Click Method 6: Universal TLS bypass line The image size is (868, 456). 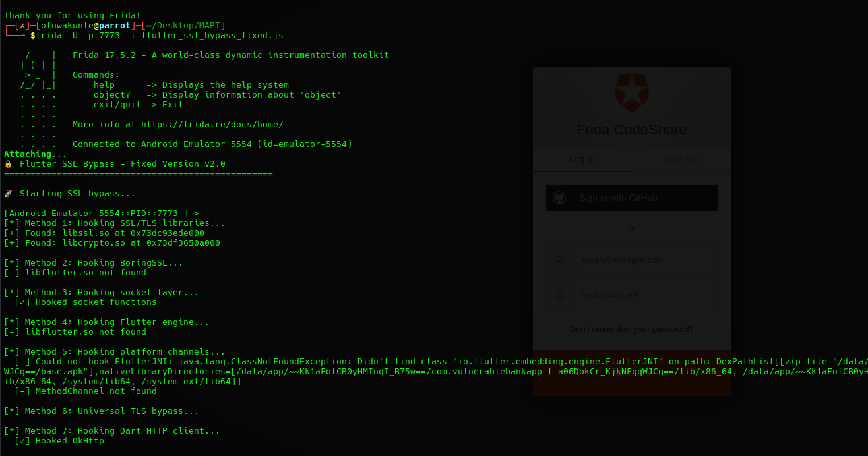tap(102, 411)
